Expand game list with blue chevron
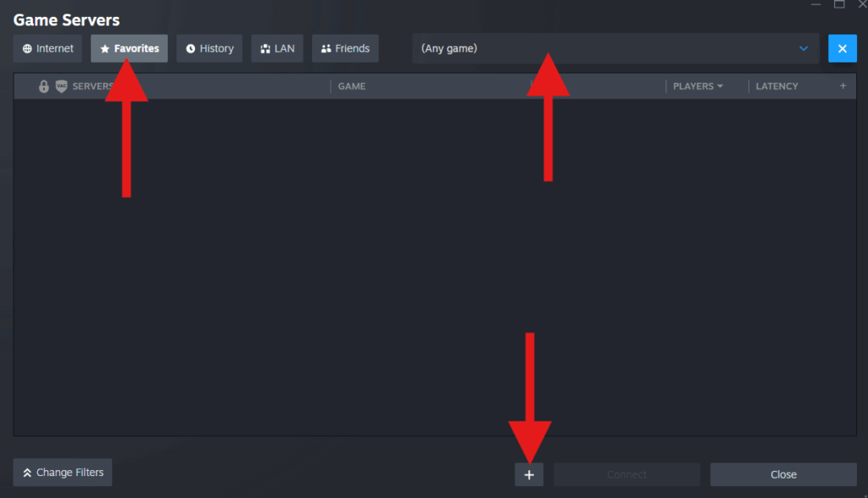 click(804, 48)
